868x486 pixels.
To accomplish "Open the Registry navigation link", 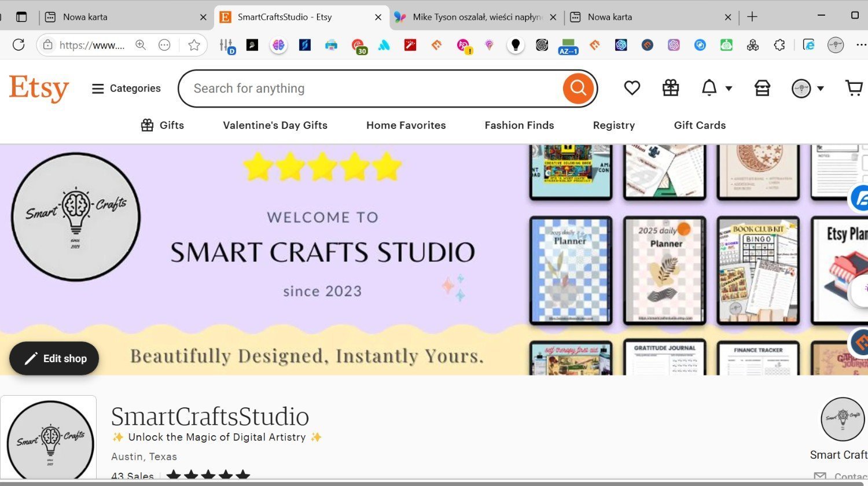I will (614, 125).
